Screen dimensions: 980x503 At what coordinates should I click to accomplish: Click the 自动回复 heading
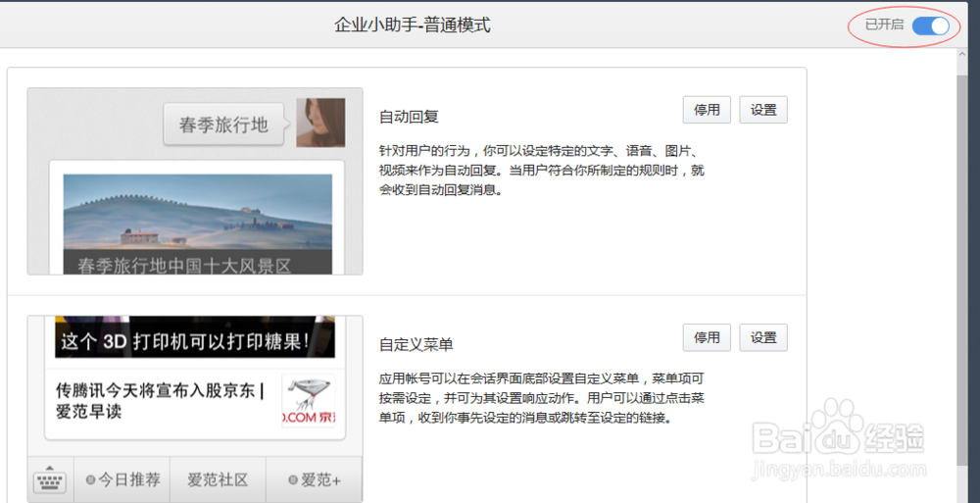(409, 117)
